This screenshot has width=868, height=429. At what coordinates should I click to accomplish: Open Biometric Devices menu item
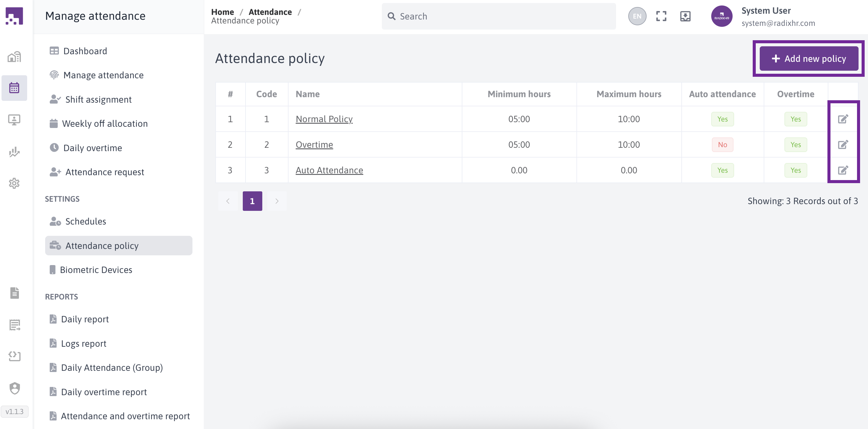pos(96,270)
